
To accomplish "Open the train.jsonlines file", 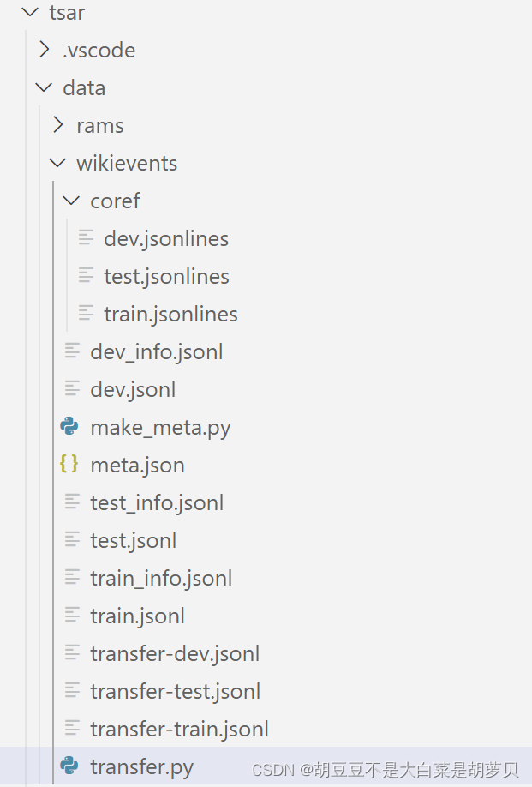I will coord(170,314).
